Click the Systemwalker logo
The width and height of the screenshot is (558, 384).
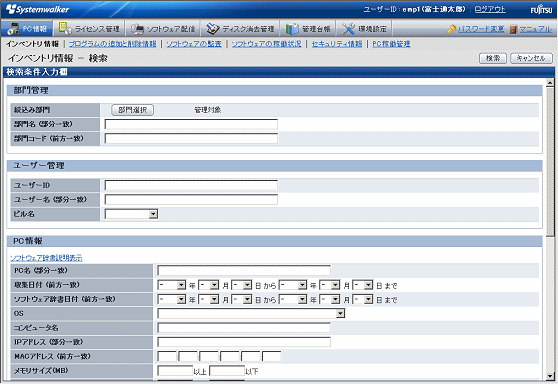click(37, 9)
